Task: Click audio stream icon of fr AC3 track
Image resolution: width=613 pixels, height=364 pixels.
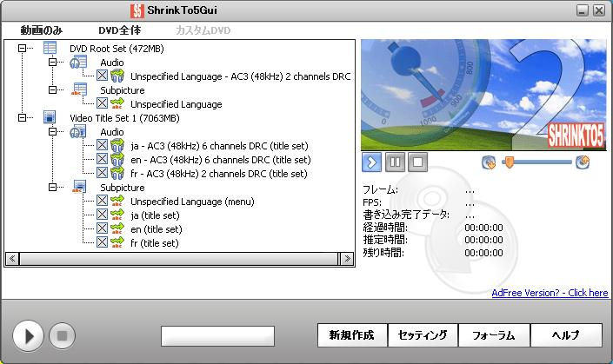Action: click(117, 173)
